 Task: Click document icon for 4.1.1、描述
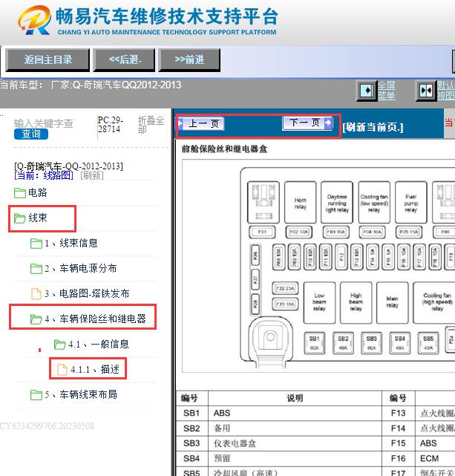[62, 370]
